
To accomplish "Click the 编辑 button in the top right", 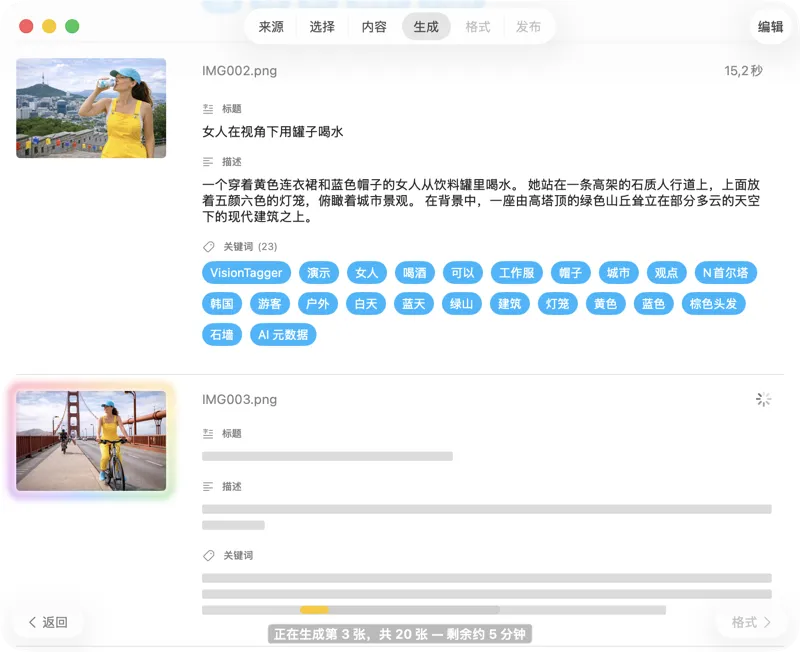I will pyautogui.click(x=770, y=26).
